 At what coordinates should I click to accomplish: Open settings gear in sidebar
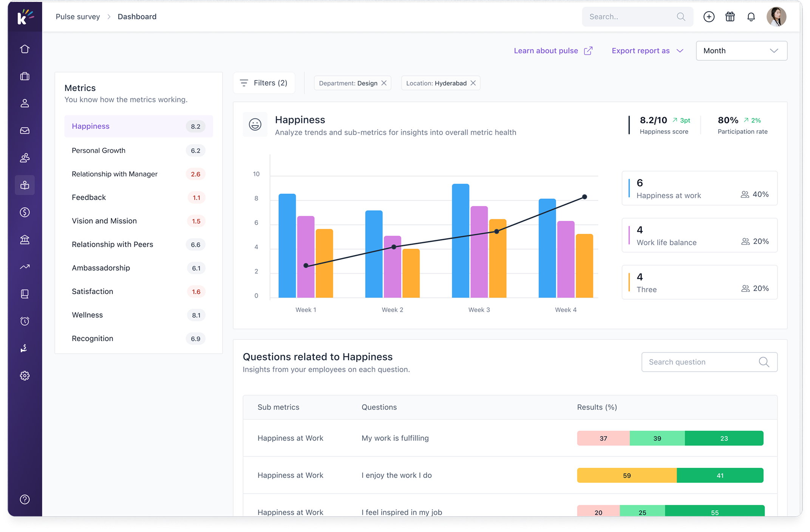[x=25, y=376]
